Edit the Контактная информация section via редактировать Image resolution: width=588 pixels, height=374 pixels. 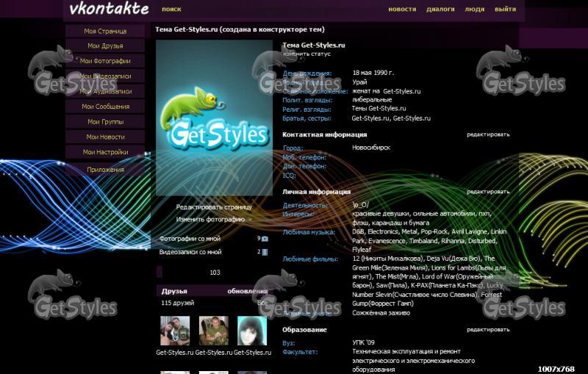point(488,135)
